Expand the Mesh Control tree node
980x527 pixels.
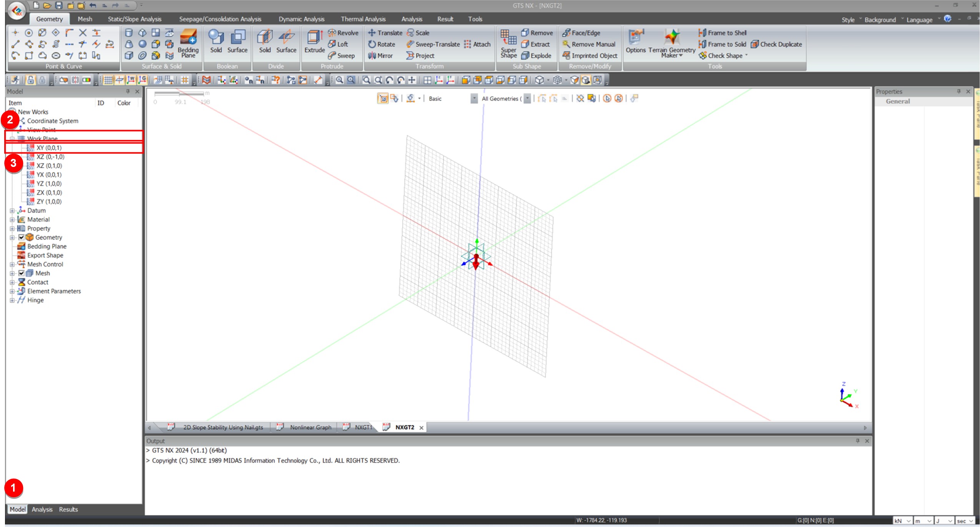(12, 264)
